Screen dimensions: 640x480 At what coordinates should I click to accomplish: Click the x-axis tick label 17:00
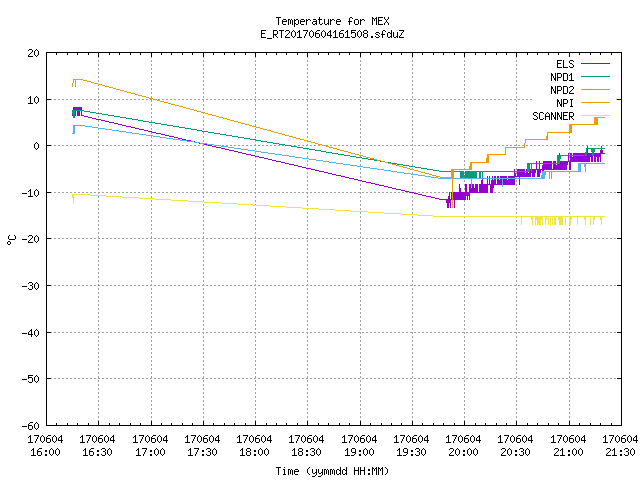pyautogui.click(x=150, y=452)
